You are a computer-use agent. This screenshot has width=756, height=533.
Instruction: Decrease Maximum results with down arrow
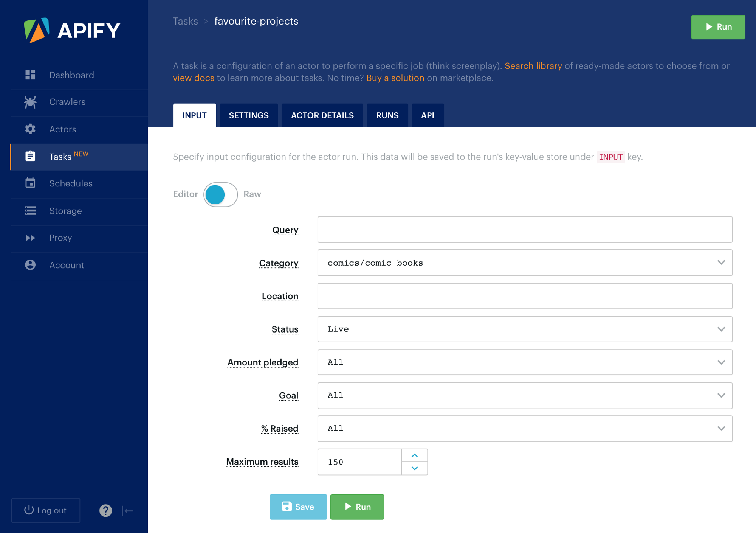(415, 468)
